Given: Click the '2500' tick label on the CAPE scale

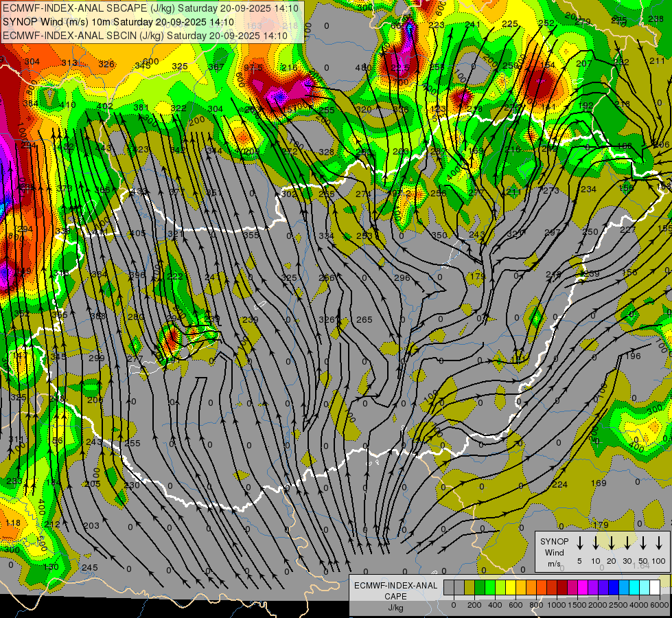Looking at the screenshot, I should coord(618,605).
